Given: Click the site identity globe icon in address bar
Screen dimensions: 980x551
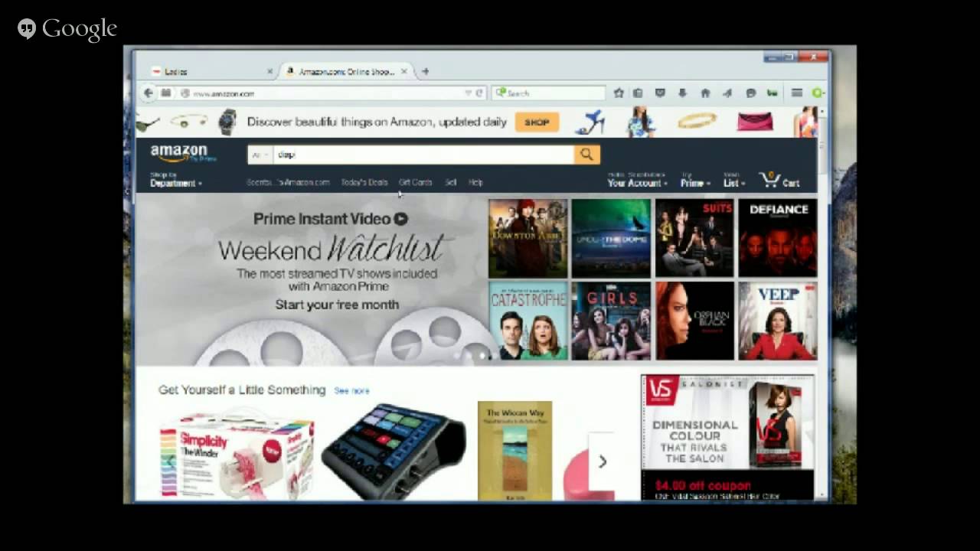Looking at the screenshot, I should coord(185,93).
